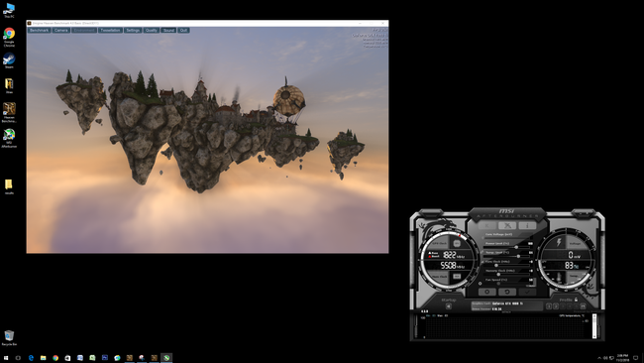Viewport: 644px width, 363px height.
Task: Select Afterburner profile slot 1
Action: (549, 306)
